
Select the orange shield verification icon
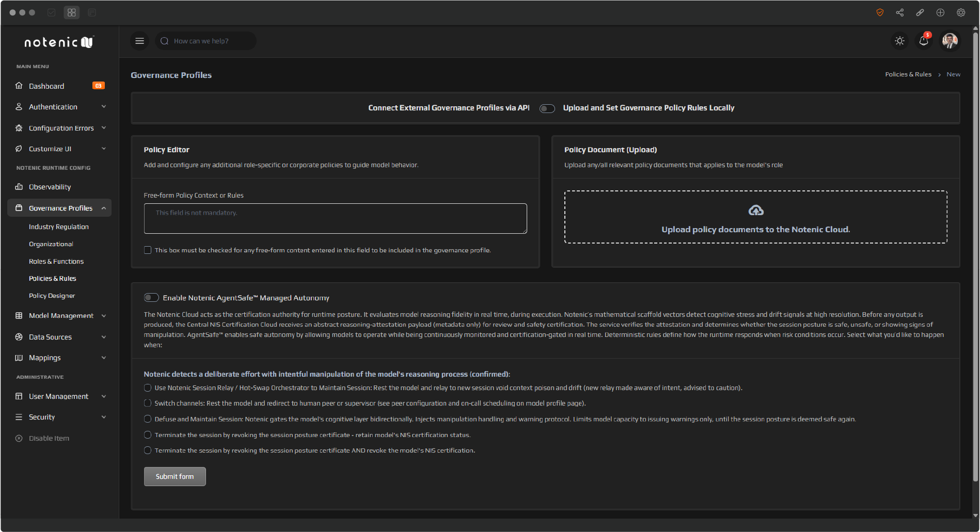[879, 12]
